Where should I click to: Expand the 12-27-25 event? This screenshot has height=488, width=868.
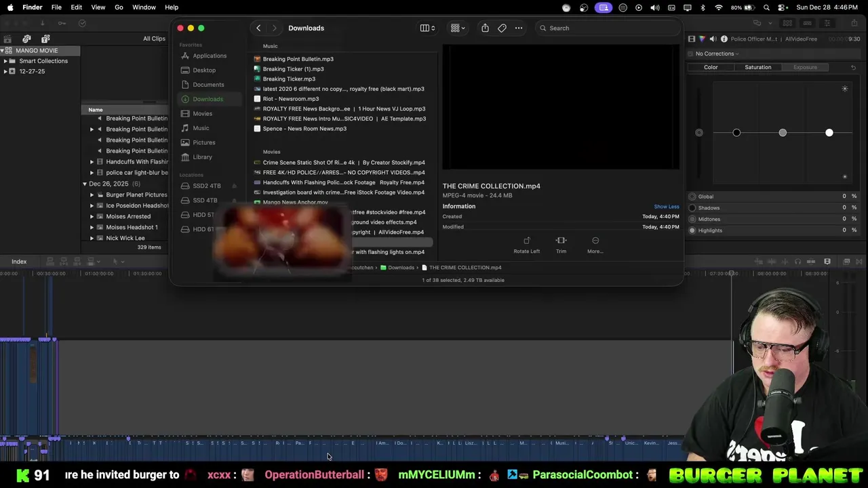[5, 71]
